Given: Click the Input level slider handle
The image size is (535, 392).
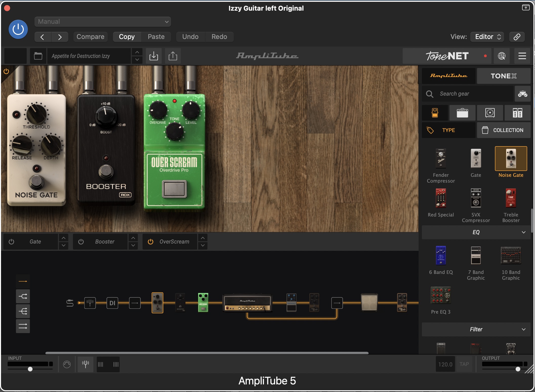Looking at the screenshot, I should coord(30,369).
